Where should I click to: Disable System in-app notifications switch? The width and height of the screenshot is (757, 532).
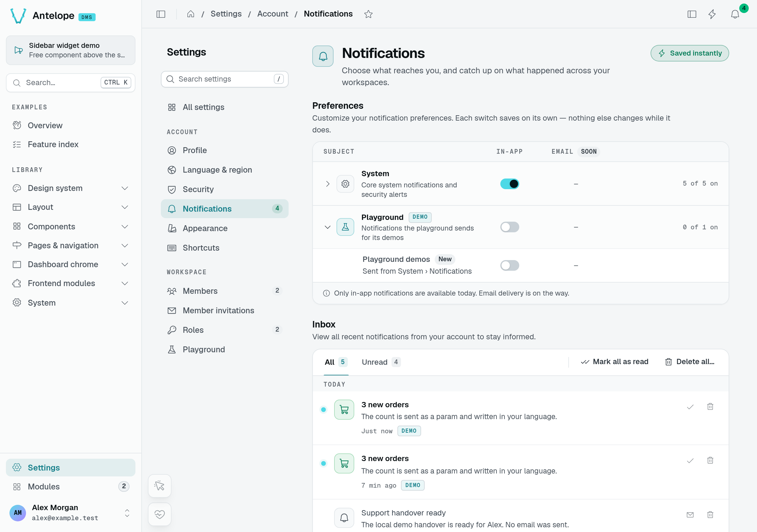(x=509, y=184)
